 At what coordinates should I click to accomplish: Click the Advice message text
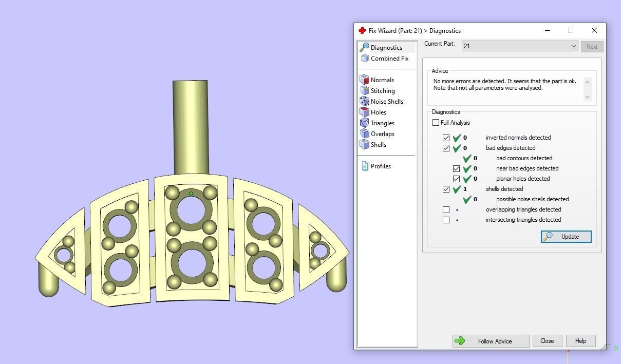tap(505, 85)
